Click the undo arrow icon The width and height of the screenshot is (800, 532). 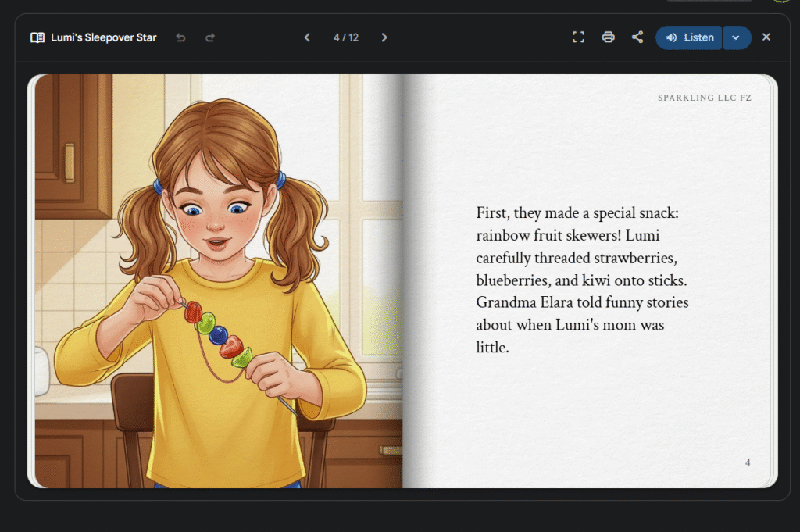click(181, 37)
